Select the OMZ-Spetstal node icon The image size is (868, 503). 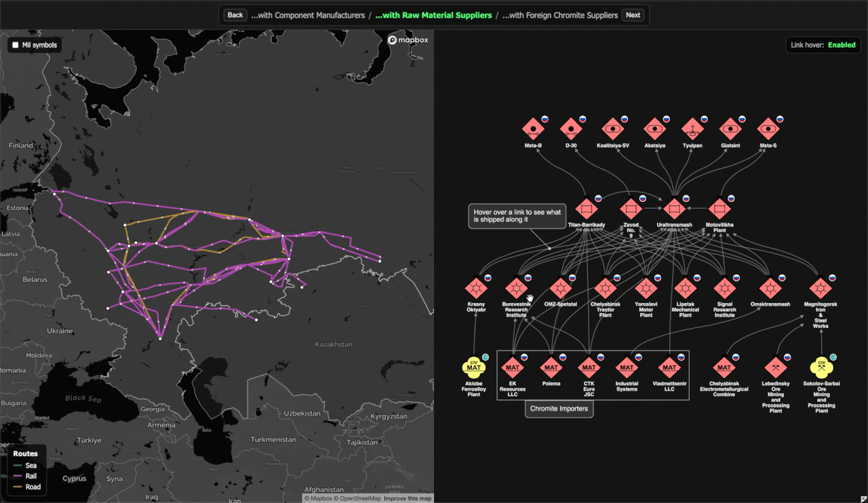pyautogui.click(x=560, y=288)
